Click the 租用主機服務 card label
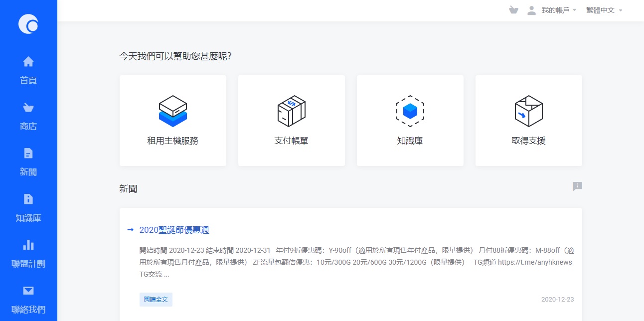This screenshot has height=321, width=644. pyautogui.click(x=173, y=141)
